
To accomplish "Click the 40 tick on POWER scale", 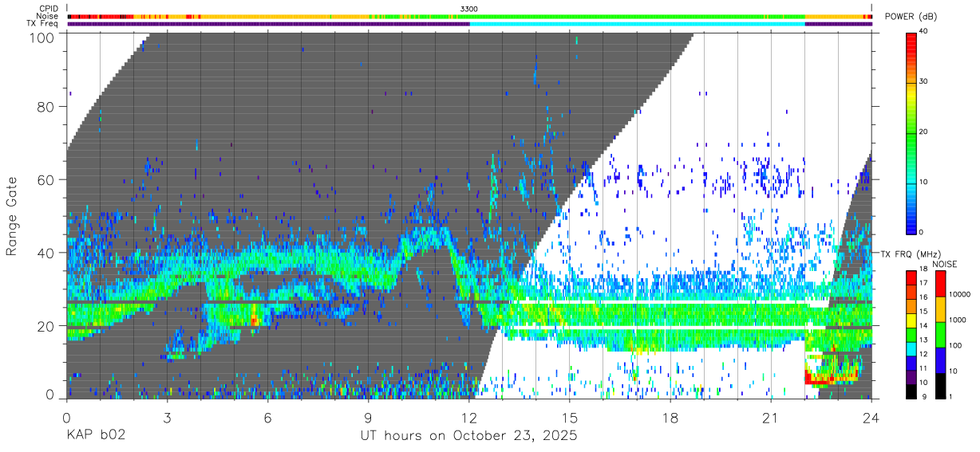I will 923,31.
